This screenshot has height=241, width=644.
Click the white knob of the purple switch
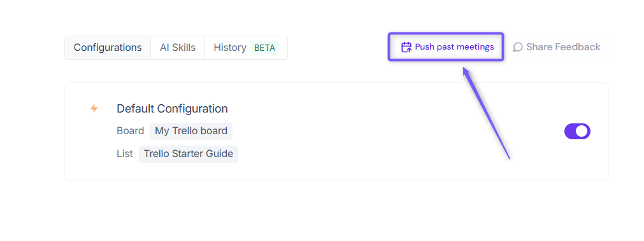coord(582,131)
